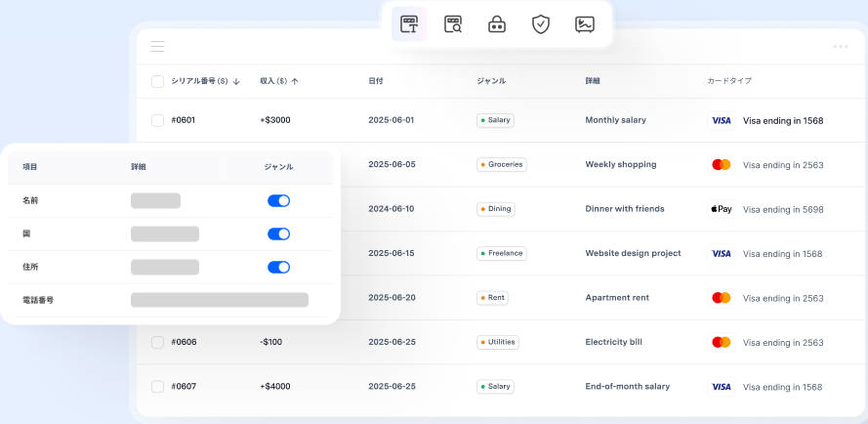Disable the 住所 toggle switch
The height and width of the screenshot is (424, 868).
coord(278,267)
